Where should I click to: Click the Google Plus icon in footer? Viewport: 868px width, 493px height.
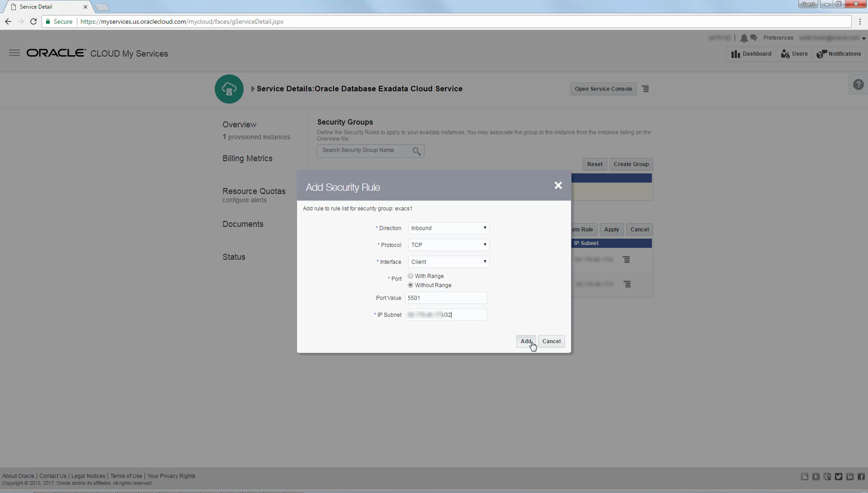coord(827,477)
